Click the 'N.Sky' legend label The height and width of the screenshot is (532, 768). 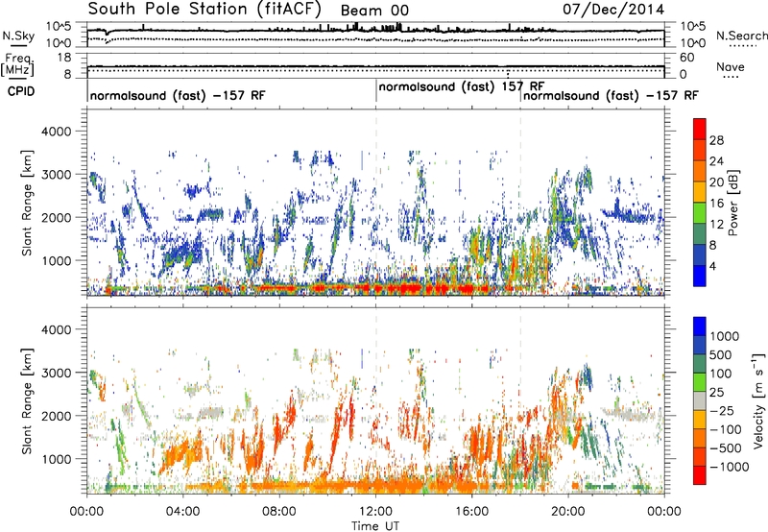(18, 36)
